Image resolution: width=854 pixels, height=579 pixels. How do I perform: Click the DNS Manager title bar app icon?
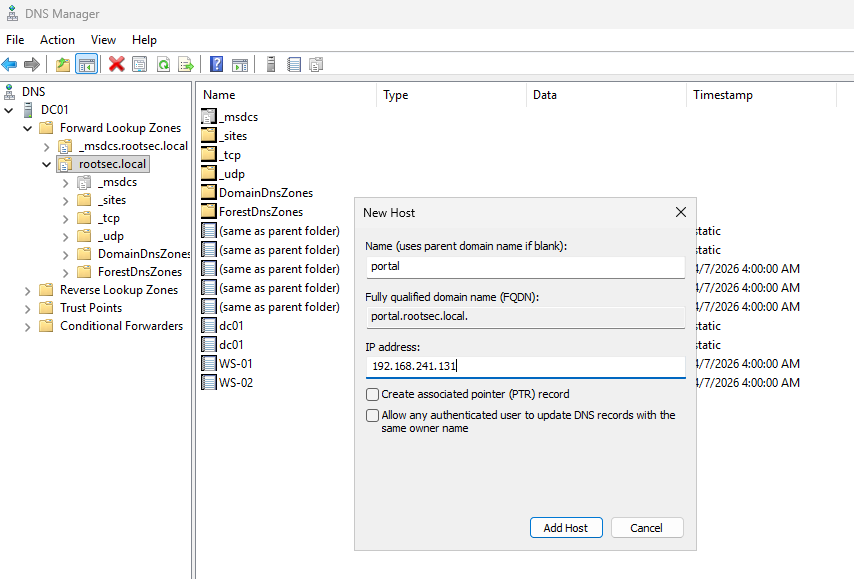click(x=12, y=14)
